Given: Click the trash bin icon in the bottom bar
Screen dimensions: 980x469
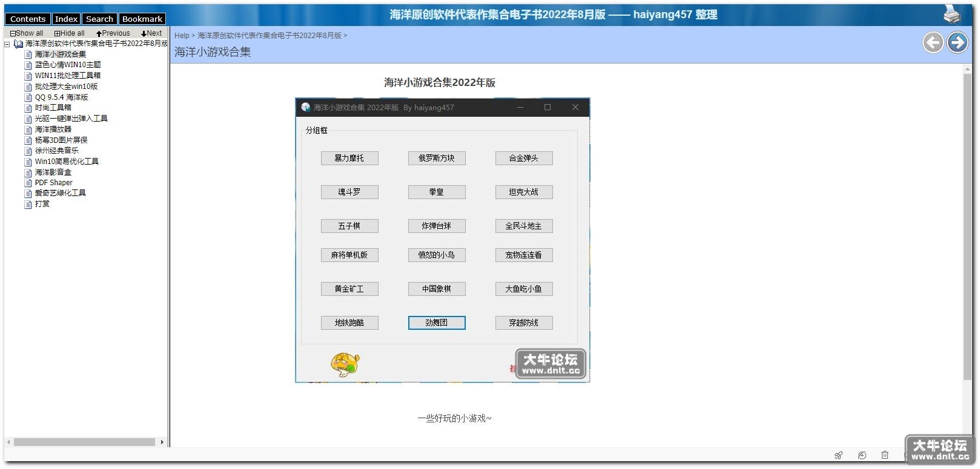Looking at the screenshot, I should (x=885, y=455).
